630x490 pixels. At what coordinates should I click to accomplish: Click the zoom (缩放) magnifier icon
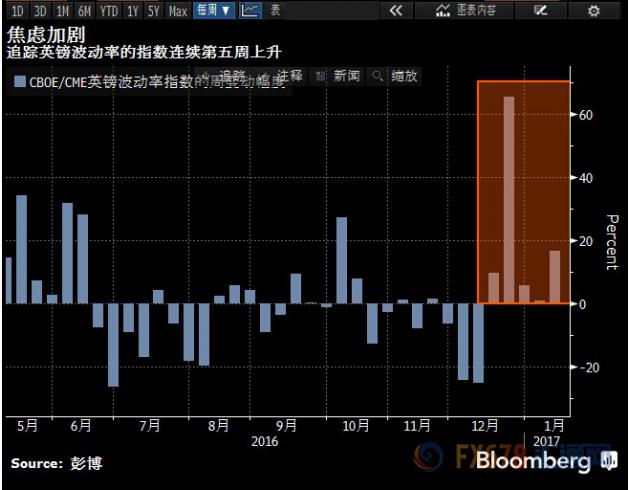(x=377, y=76)
